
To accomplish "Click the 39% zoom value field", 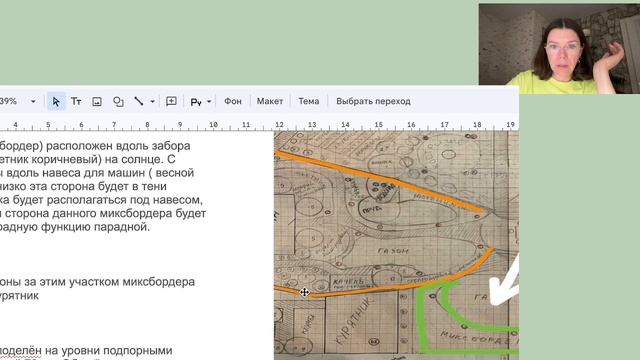I will pos(9,101).
